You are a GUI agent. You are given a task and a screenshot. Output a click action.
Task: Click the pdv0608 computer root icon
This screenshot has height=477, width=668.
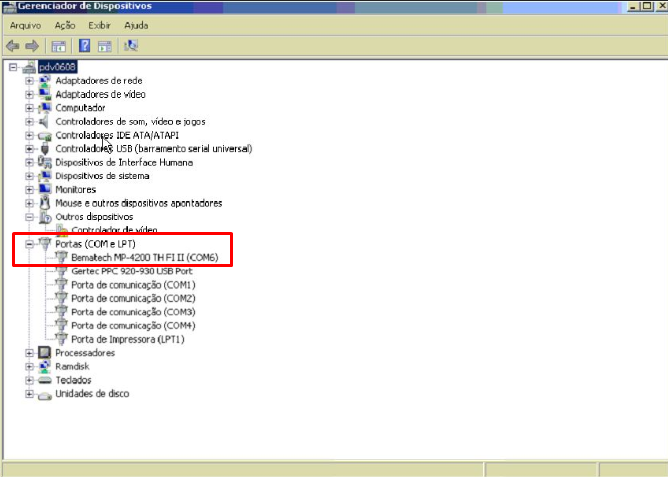click(x=29, y=67)
